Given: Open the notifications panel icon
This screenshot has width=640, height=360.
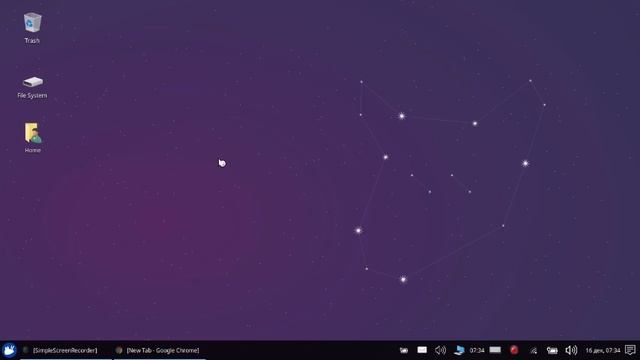Looking at the screenshot, I should point(630,350).
